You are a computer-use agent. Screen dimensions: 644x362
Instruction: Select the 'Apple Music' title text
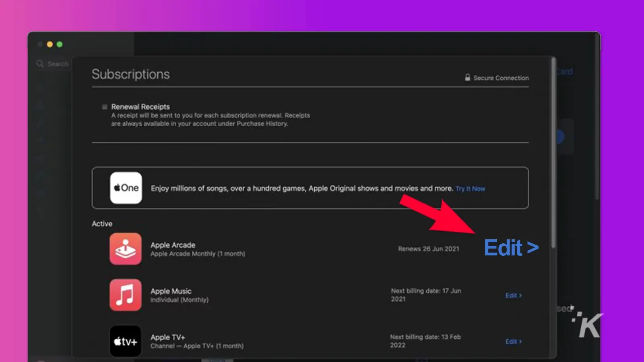pyautogui.click(x=171, y=291)
